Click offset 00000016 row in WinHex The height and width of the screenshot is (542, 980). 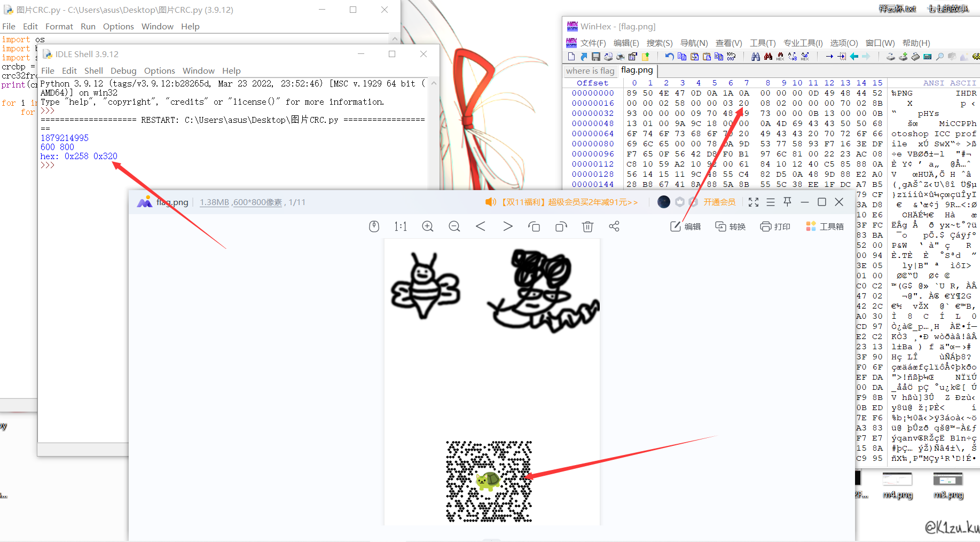click(x=593, y=103)
